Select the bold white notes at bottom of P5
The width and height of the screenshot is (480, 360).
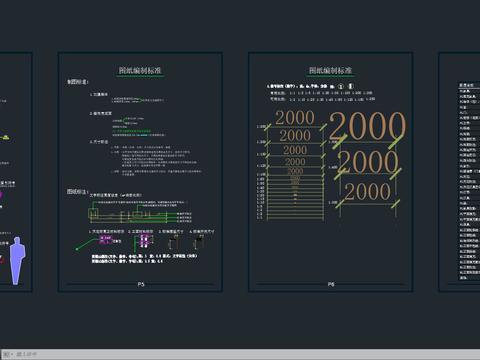tap(144, 259)
